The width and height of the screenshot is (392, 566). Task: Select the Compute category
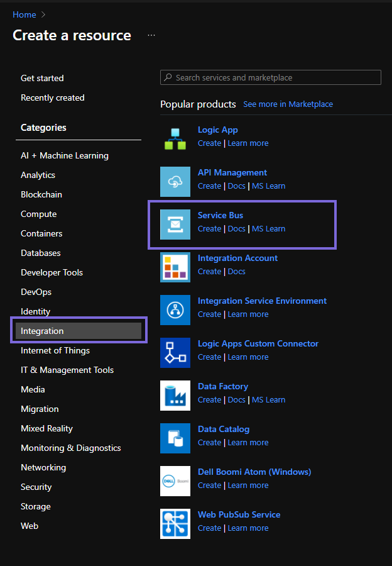tap(38, 214)
